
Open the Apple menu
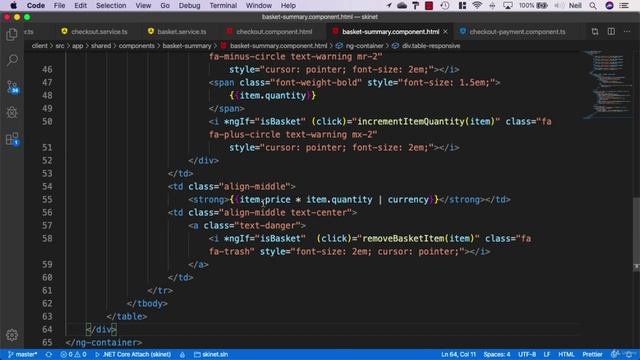pos(13,6)
